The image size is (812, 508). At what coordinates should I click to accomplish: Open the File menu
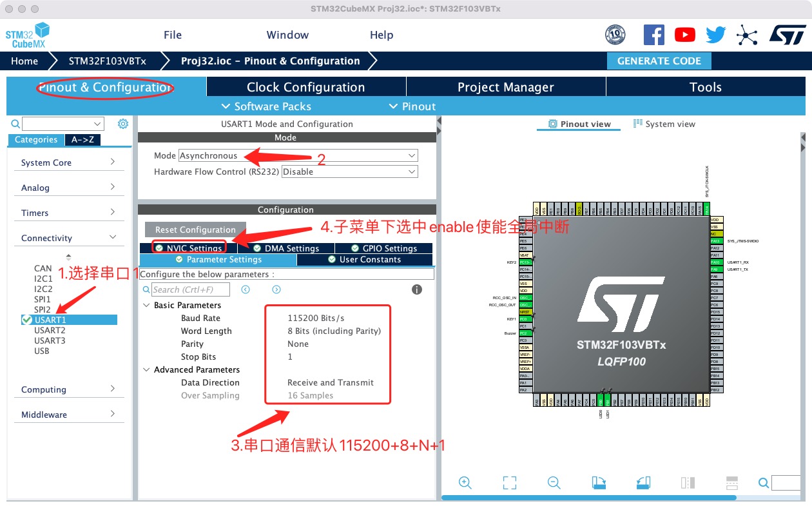(173, 35)
